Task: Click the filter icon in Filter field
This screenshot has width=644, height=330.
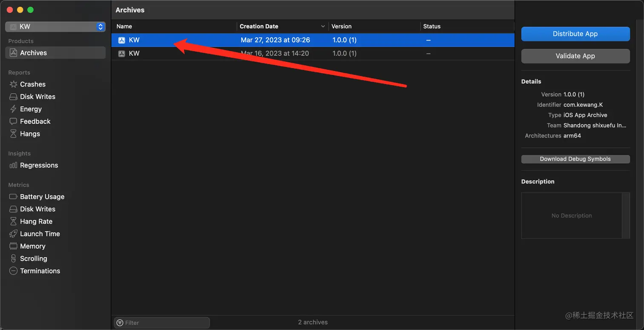Action: [120, 323]
